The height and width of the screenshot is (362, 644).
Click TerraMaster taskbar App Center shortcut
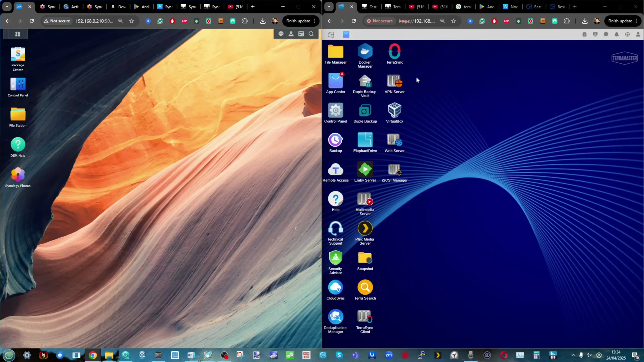(346, 34)
